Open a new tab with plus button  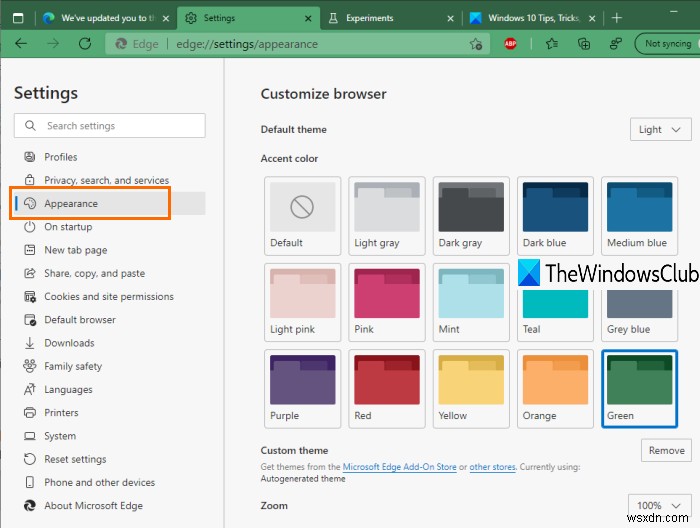[617, 18]
